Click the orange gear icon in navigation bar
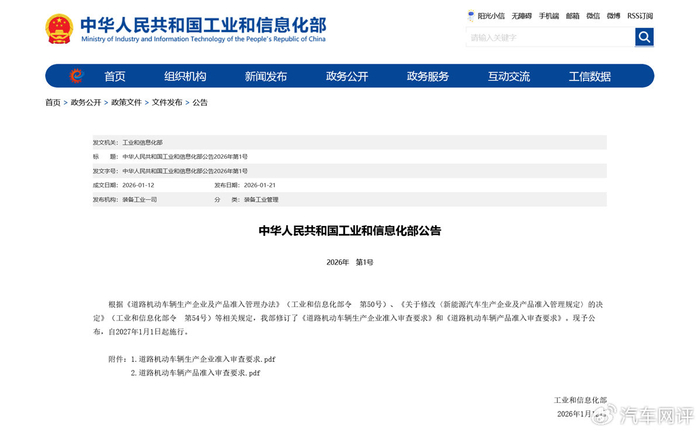Viewport: 700px width, 432px height. [x=76, y=76]
